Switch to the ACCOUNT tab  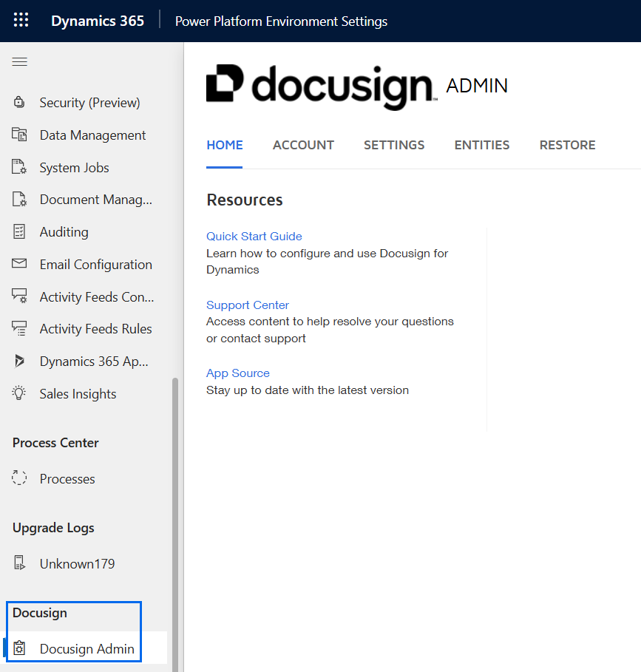click(x=303, y=146)
